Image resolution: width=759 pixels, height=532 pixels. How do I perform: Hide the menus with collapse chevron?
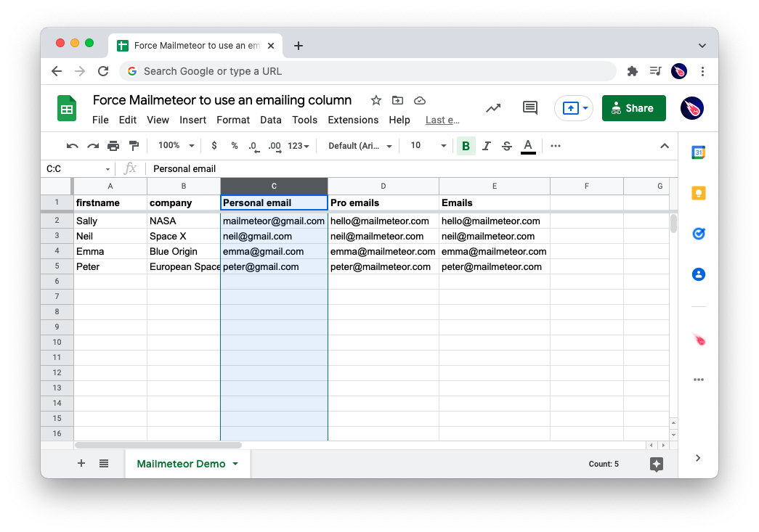click(x=665, y=146)
